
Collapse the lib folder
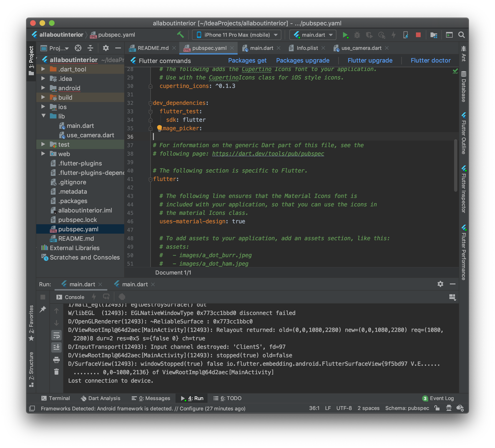[44, 116]
